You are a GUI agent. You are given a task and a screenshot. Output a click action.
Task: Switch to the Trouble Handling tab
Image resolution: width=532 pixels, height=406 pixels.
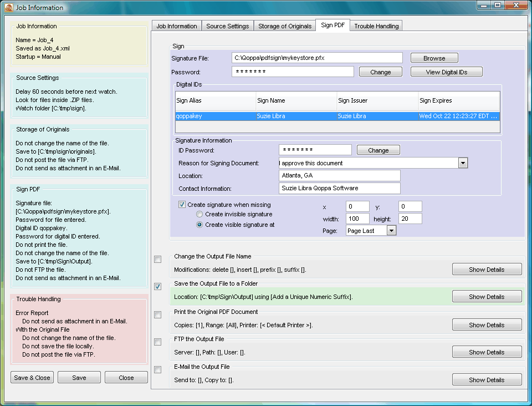point(376,26)
